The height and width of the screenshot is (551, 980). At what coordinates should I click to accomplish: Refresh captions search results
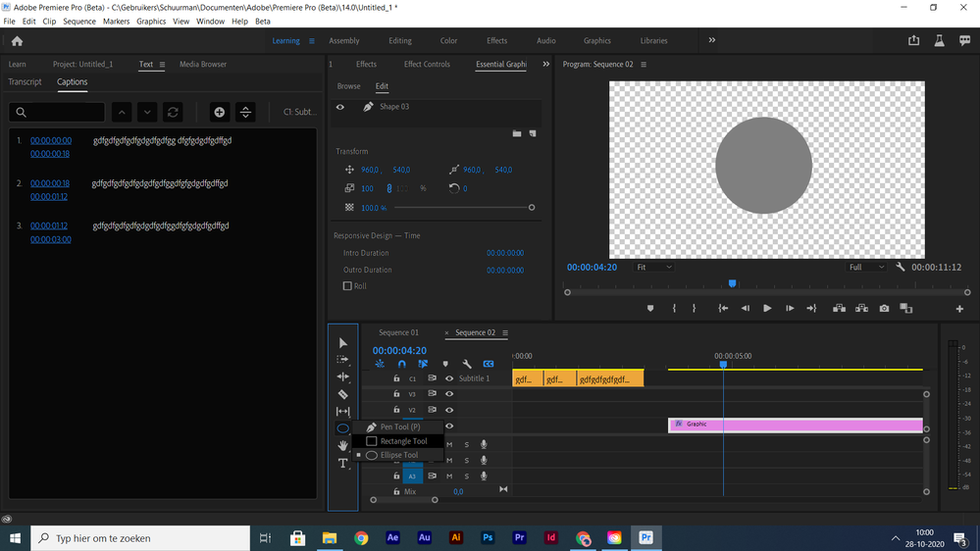[173, 112]
